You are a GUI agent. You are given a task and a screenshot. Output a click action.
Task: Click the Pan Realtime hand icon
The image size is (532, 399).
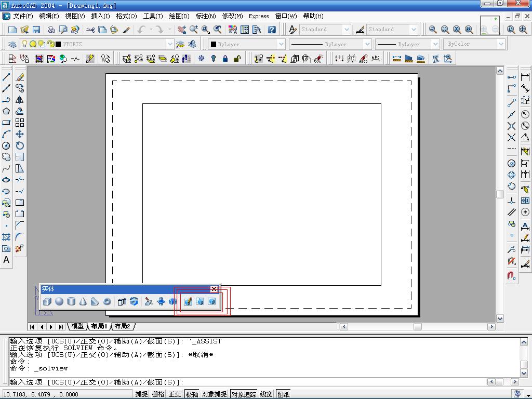coord(182,30)
